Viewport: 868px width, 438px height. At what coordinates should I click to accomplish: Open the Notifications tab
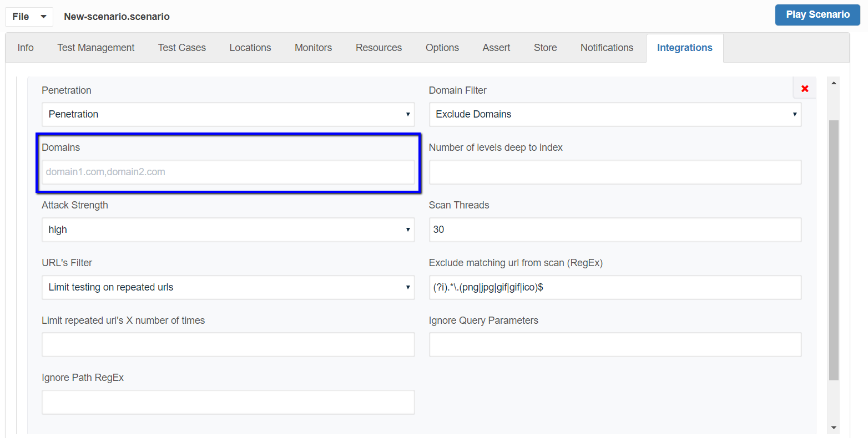(607, 48)
